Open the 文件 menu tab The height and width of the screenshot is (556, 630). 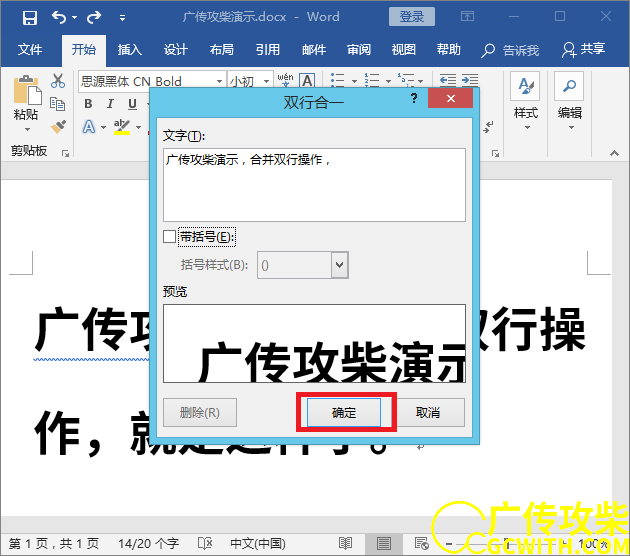coord(30,49)
